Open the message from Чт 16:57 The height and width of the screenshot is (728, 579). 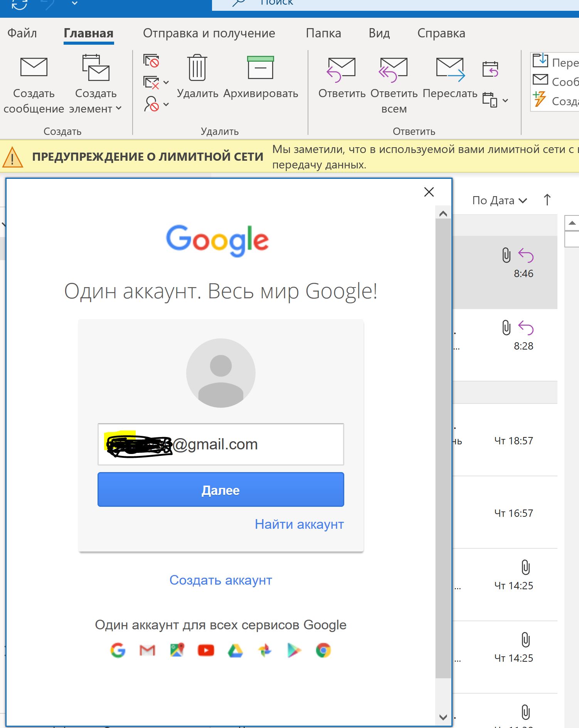coord(505,513)
